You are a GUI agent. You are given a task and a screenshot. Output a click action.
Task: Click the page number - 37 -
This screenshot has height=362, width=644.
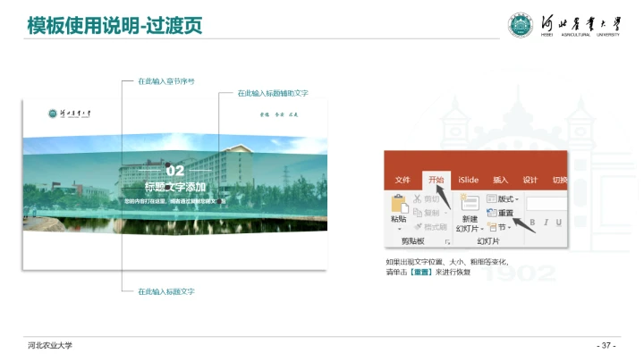[x=606, y=346]
